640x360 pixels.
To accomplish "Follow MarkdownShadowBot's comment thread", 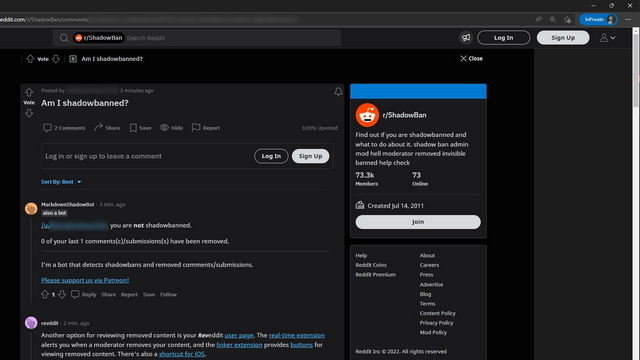I will [168, 294].
